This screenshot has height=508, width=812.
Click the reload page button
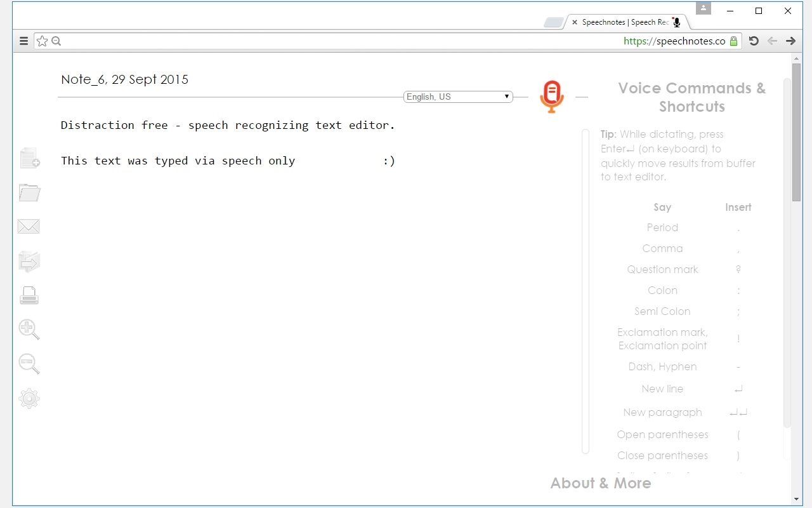click(x=754, y=41)
